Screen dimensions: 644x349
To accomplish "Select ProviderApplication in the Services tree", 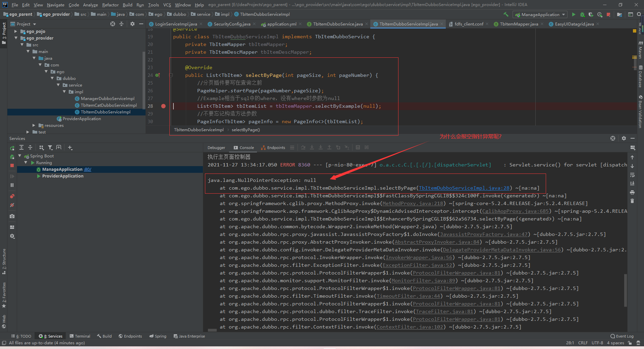I will tap(63, 176).
